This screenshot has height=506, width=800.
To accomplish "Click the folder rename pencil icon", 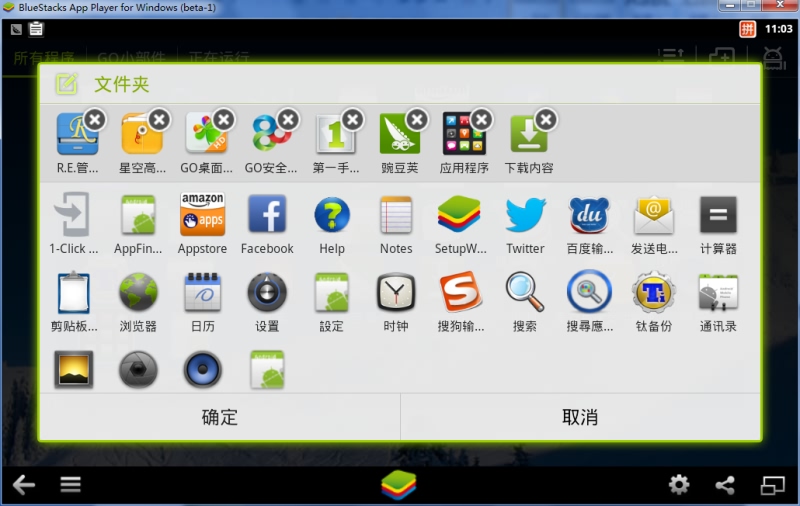I will pos(67,84).
